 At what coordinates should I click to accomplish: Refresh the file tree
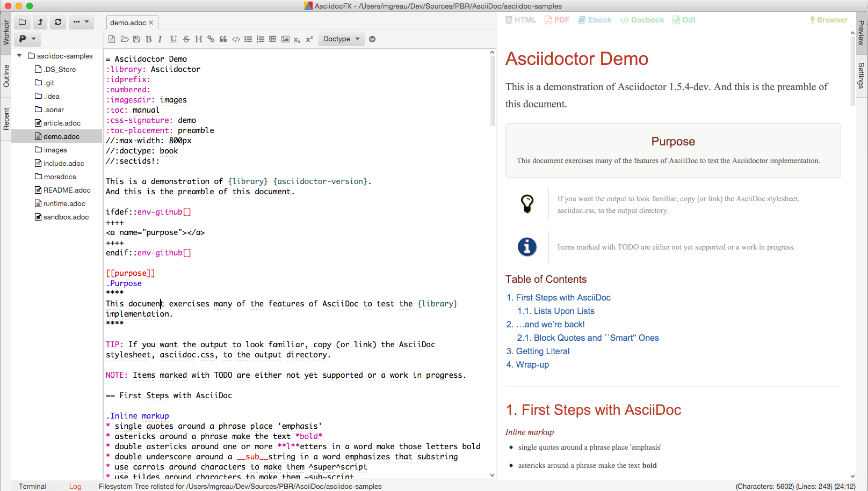(58, 22)
